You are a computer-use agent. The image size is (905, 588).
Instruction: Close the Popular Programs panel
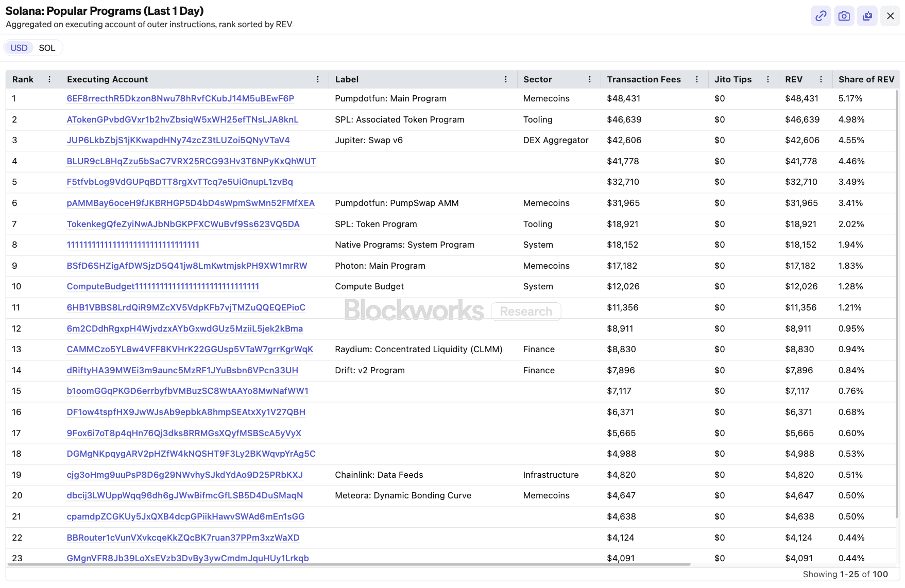[890, 16]
